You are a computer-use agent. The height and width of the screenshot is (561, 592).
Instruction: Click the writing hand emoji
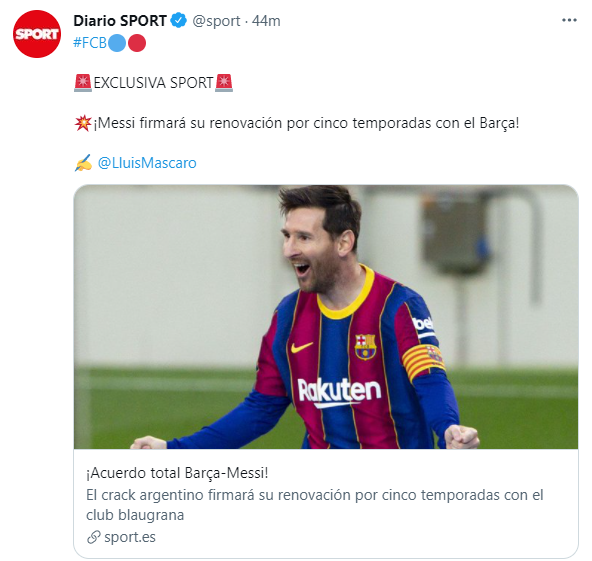(x=83, y=163)
